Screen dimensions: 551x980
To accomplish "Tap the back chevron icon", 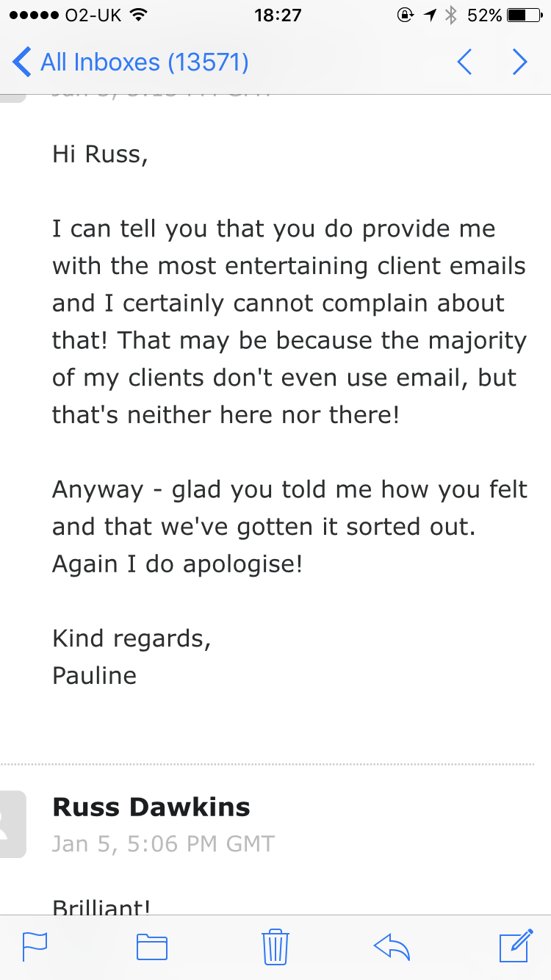I will click(22, 62).
